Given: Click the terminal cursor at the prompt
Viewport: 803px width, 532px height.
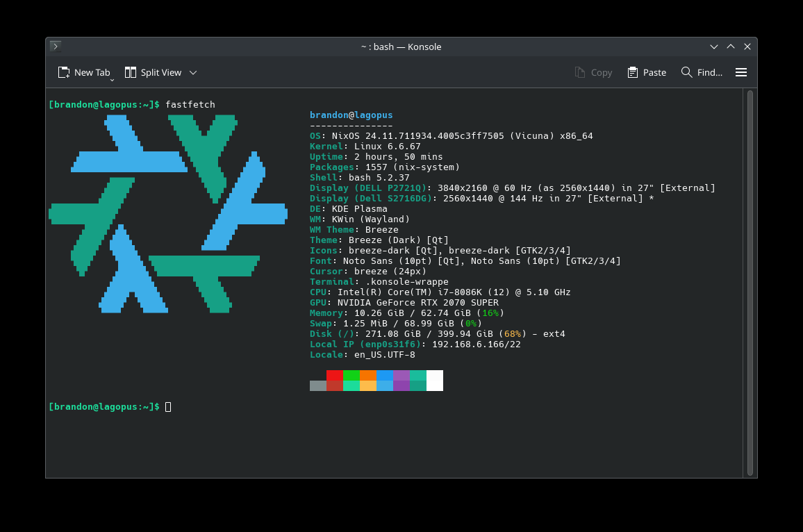Looking at the screenshot, I should coord(168,407).
